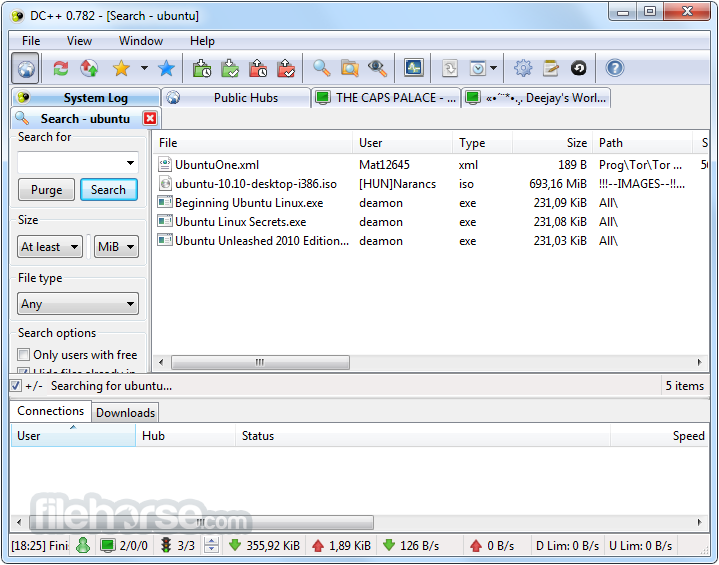719x565 pixels.
Task: Click the blue Help question mark icon
Action: [615, 68]
